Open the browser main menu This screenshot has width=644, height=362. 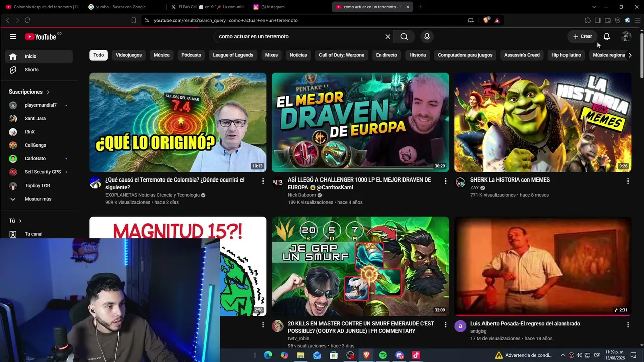pos(638,20)
